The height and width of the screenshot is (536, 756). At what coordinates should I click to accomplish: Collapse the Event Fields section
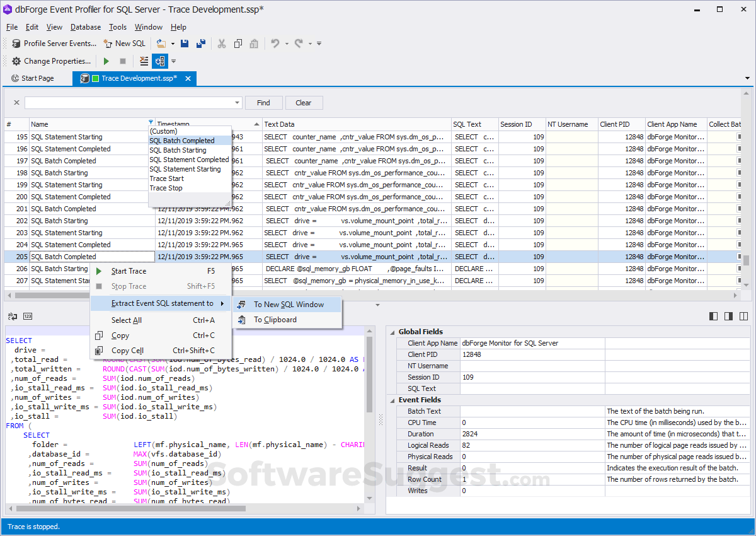(392, 399)
